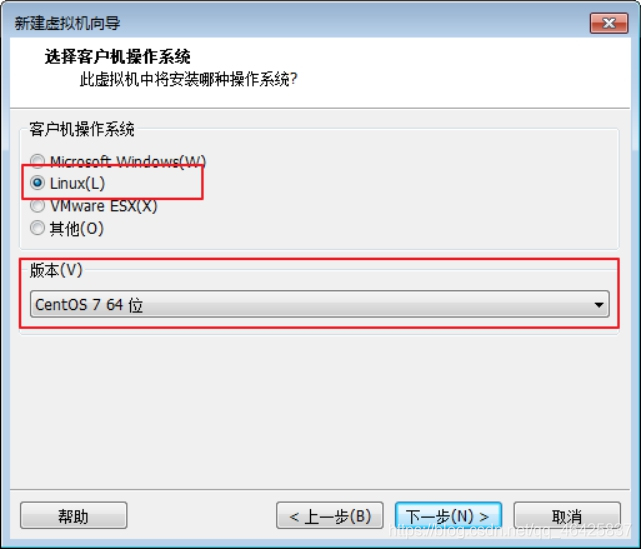Cancel the wizard with 取消 button
Viewport: 642px width, 549px height.
tap(567, 516)
